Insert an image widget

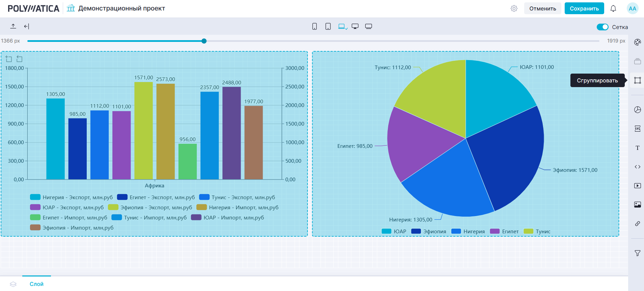637,205
